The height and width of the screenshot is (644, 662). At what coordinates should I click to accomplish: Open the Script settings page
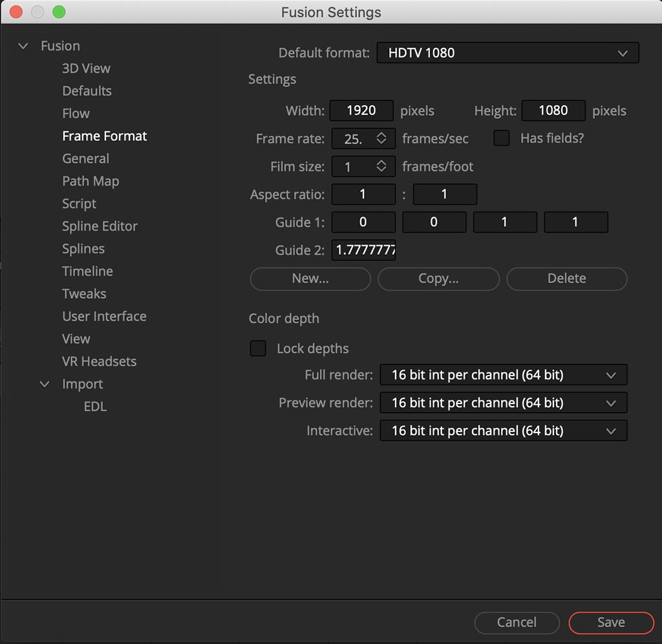pyautogui.click(x=80, y=204)
